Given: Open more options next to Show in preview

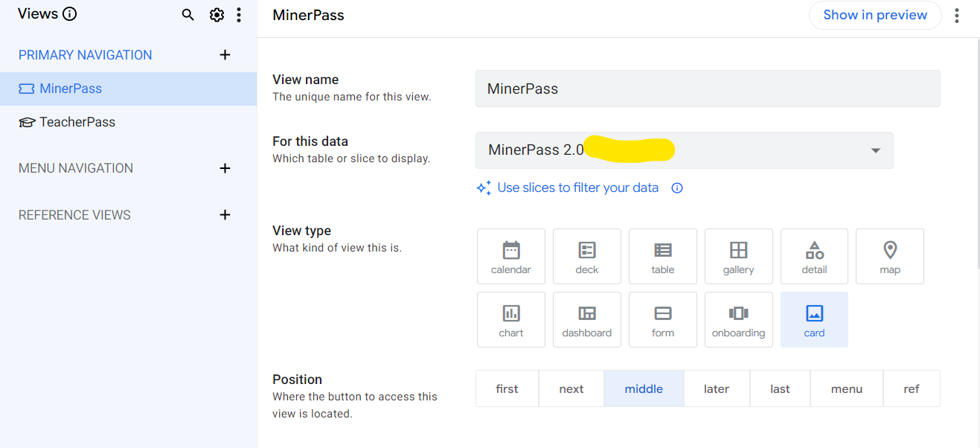Looking at the screenshot, I should point(957,16).
